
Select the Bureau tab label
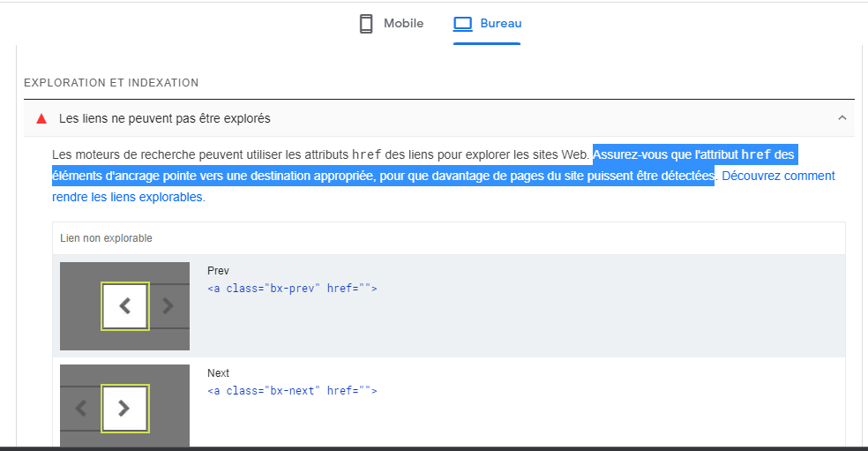pyautogui.click(x=501, y=24)
